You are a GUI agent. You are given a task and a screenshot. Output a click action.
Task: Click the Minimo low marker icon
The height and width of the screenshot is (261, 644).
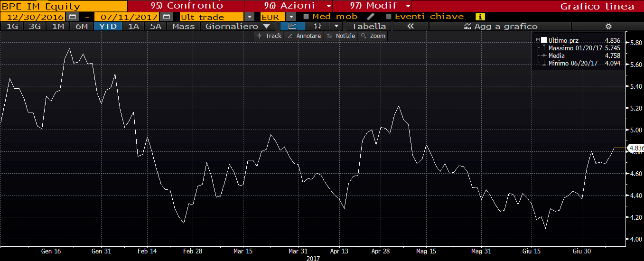click(x=544, y=63)
